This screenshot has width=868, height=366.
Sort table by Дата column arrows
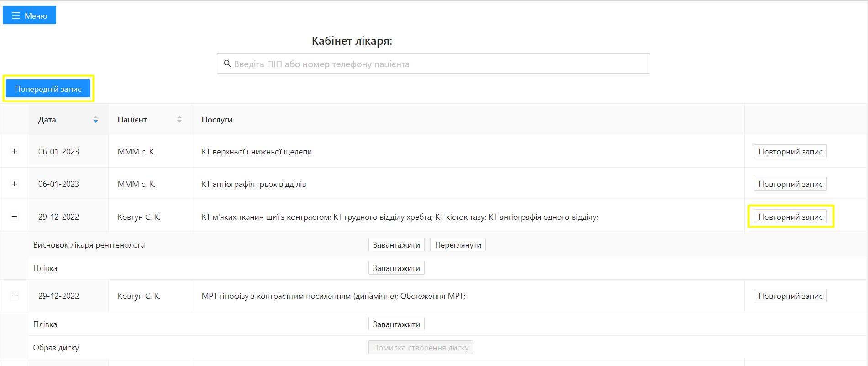95,120
